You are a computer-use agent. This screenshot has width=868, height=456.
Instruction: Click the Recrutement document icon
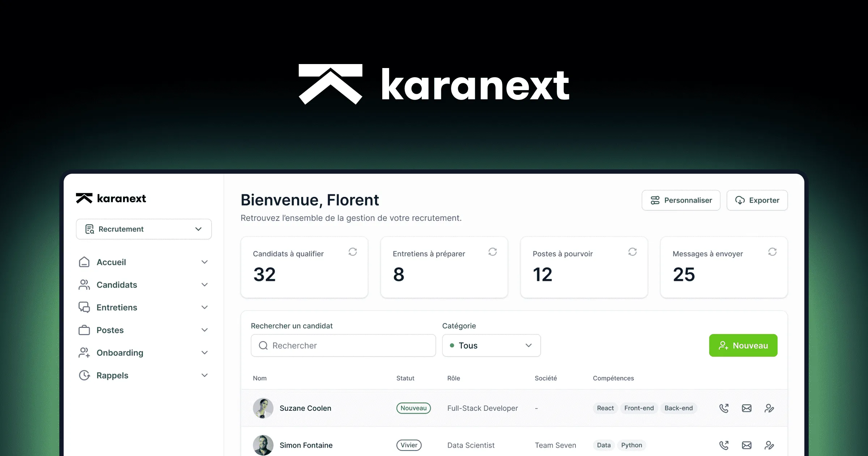[x=89, y=229]
